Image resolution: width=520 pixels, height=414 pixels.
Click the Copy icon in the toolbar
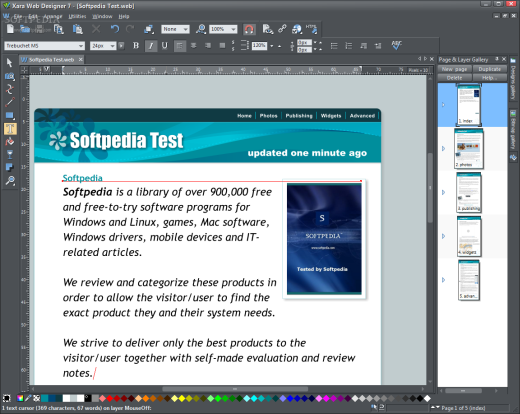pos(59,29)
